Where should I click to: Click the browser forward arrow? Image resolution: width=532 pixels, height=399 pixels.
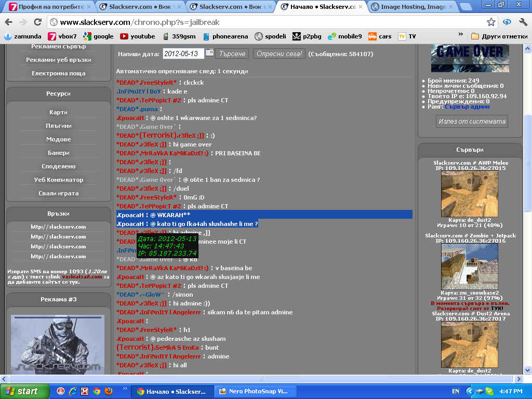pos(23,22)
